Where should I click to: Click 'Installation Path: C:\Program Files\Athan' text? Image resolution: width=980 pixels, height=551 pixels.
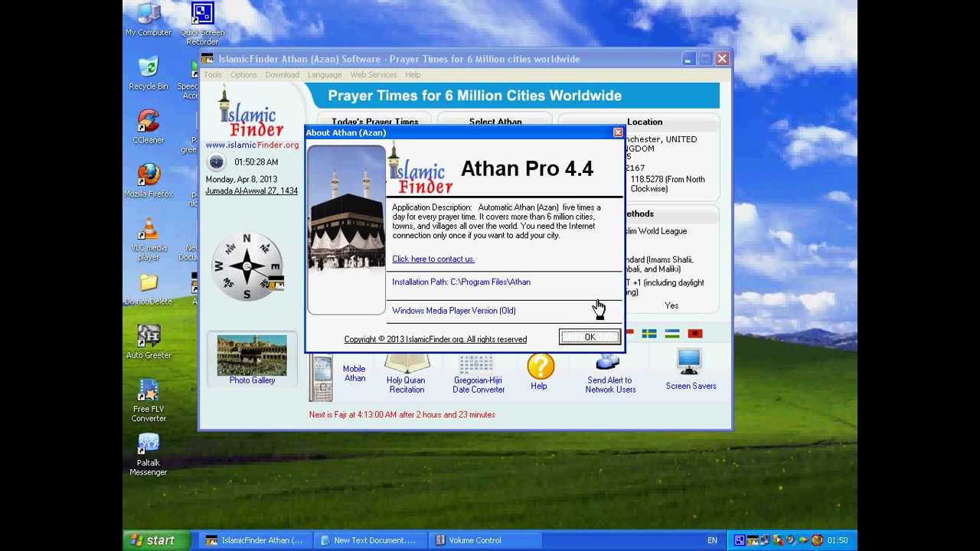point(461,282)
